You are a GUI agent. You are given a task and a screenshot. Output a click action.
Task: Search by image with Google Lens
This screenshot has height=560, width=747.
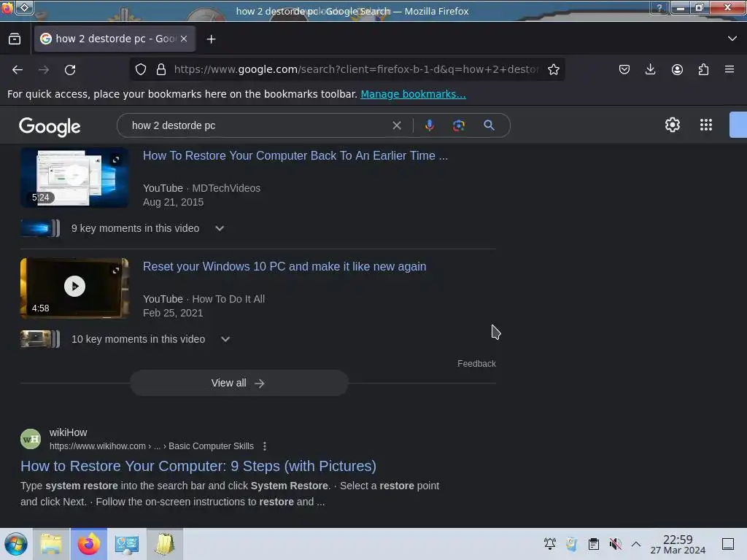coord(458,125)
